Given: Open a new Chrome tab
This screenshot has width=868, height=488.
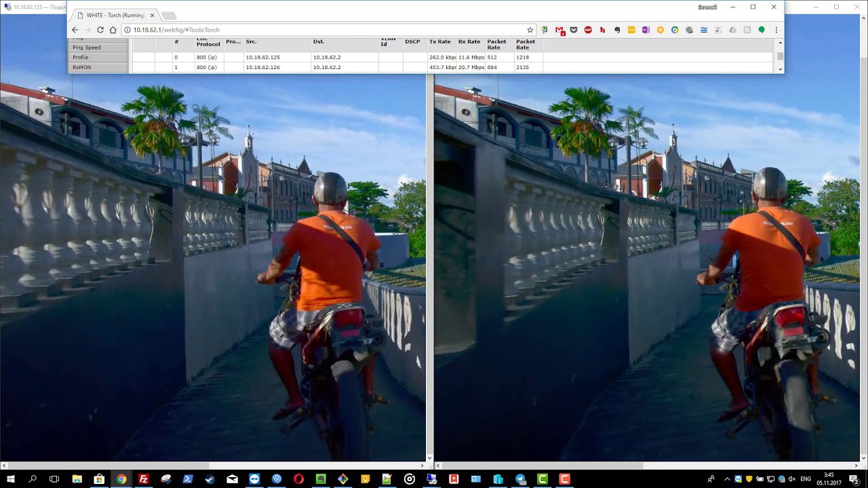Looking at the screenshot, I should 169,16.
